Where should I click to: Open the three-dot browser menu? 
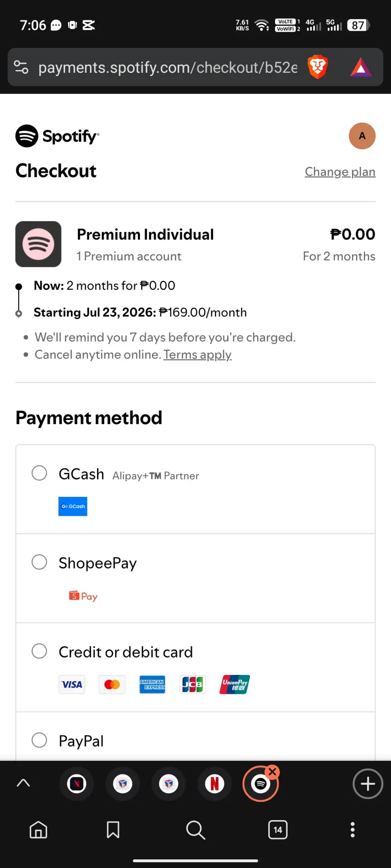(353, 830)
